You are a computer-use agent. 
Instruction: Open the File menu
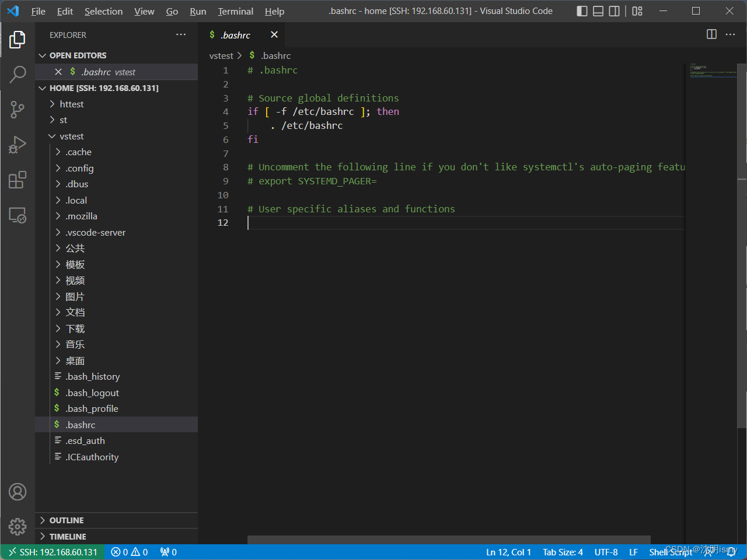tap(39, 11)
